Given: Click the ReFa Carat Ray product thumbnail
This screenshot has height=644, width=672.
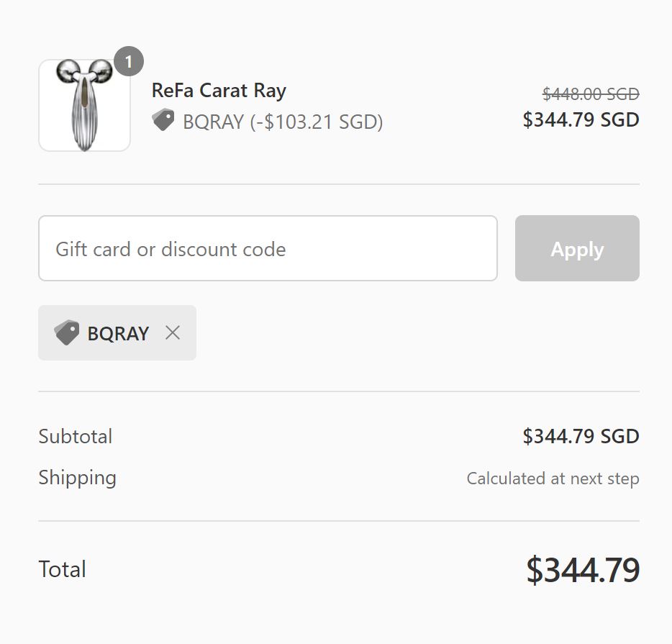Looking at the screenshot, I should (84, 106).
